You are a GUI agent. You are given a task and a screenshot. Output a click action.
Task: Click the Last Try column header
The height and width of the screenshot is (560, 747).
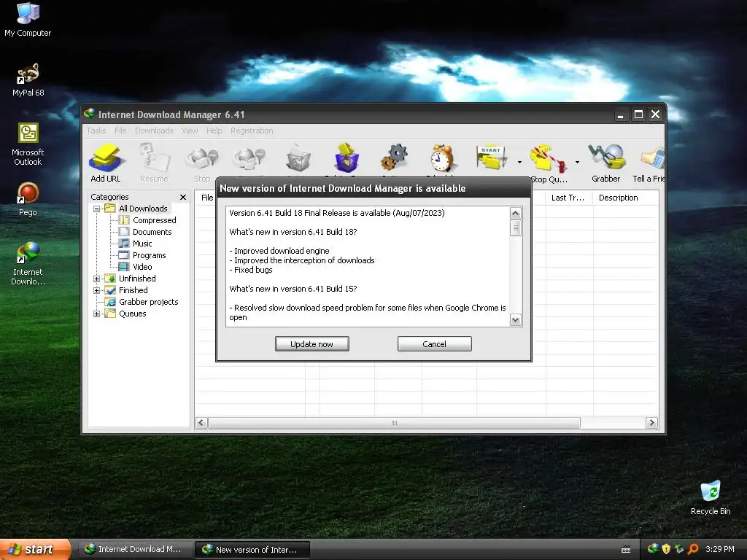pyautogui.click(x=569, y=198)
